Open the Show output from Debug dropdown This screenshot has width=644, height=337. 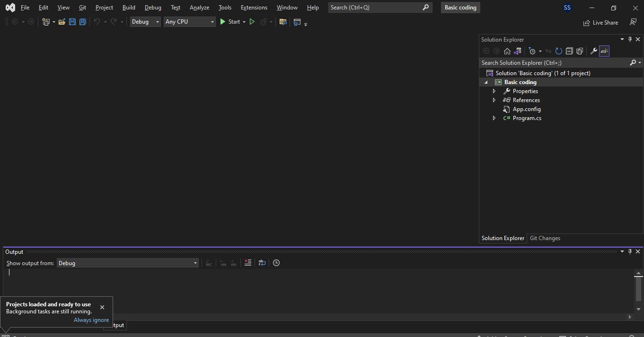(x=128, y=263)
